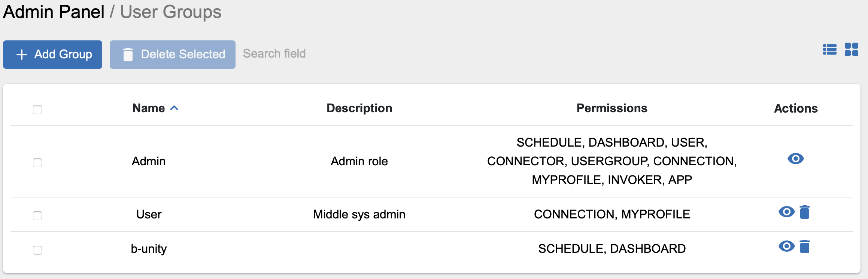The image size is (868, 279).
Task: Click the Permissions column header
Action: (612, 108)
